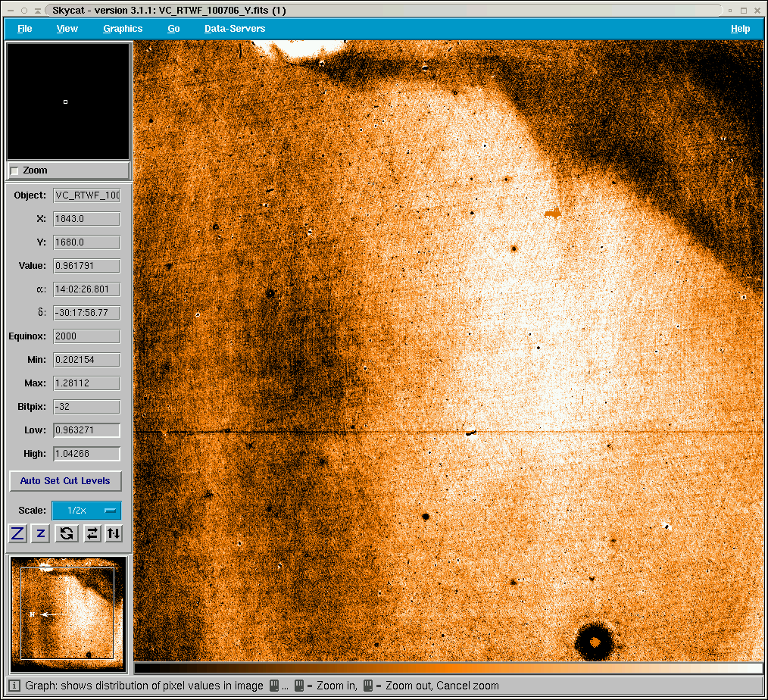Toggle the Zoom checkbox
The image size is (768, 700).
pyautogui.click(x=14, y=171)
